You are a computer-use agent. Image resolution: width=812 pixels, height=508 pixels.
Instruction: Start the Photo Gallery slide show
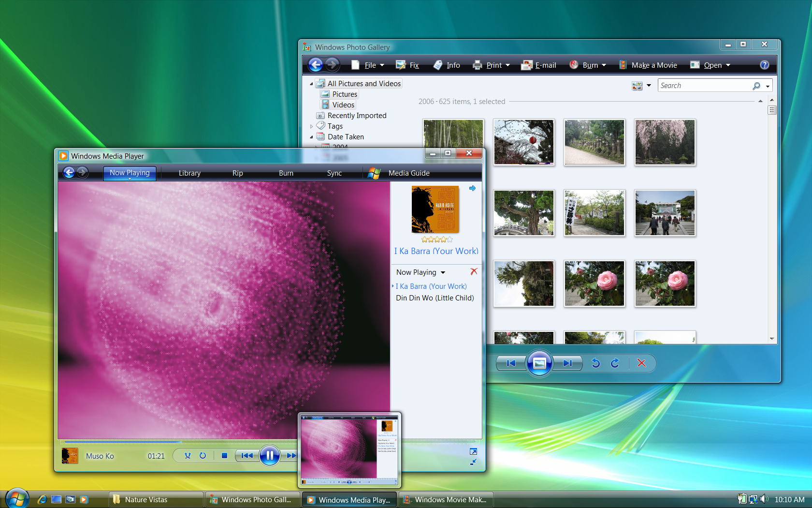point(539,363)
